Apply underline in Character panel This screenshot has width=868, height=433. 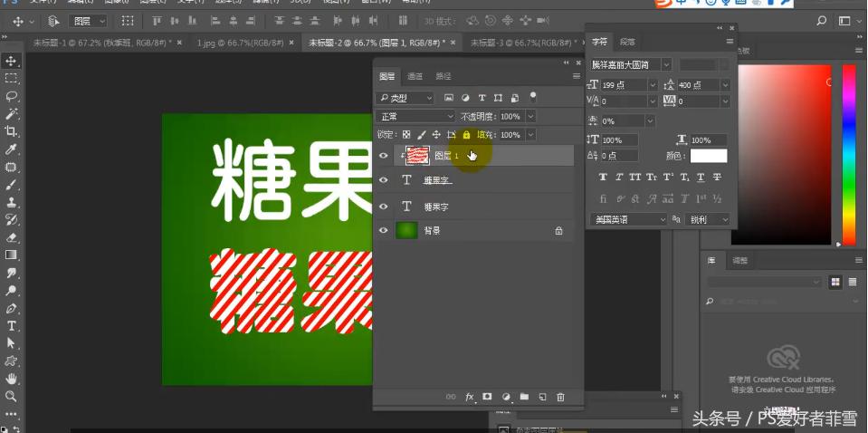(x=701, y=178)
